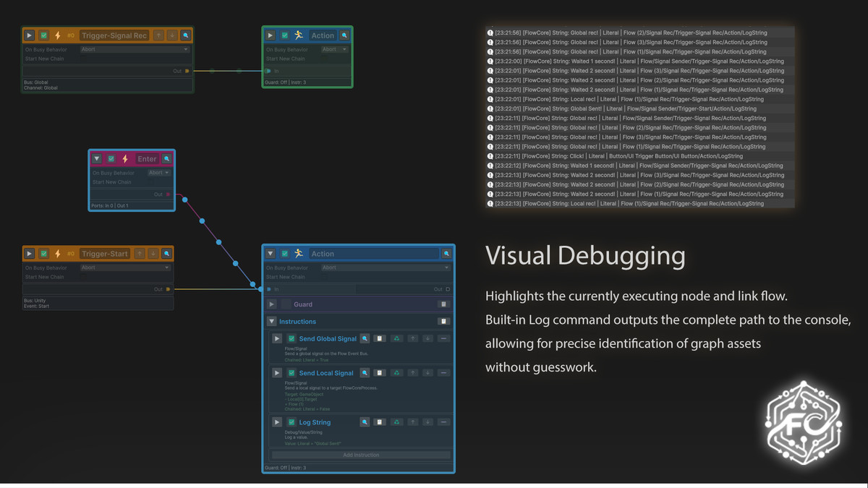This screenshot has height=488, width=868.
Task: Click the Out port of Enter node
Action: tap(169, 194)
